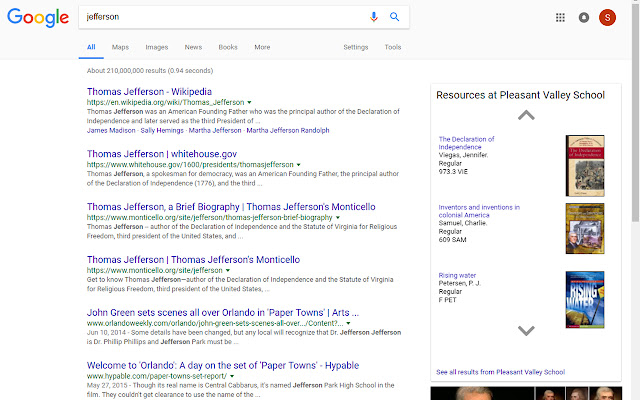The width and height of the screenshot is (640, 400).
Task: Open Martha Jefferson Randolph sitelink
Action: click(288, 130)
